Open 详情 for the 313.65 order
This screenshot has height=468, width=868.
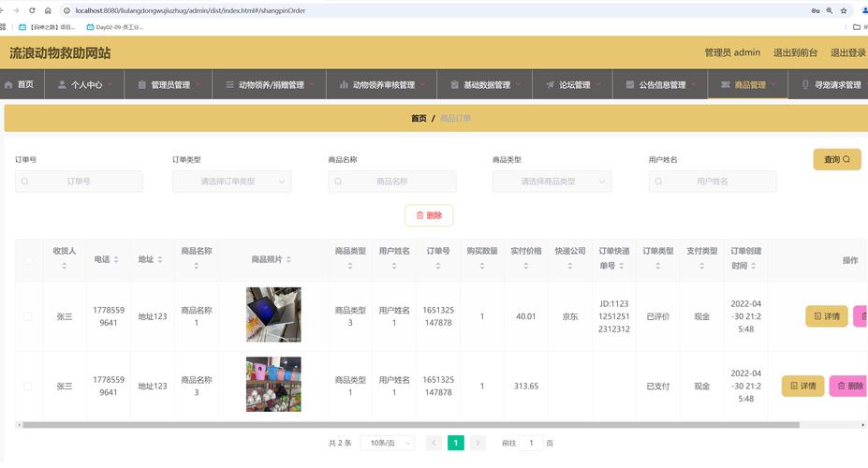point(802,387)
